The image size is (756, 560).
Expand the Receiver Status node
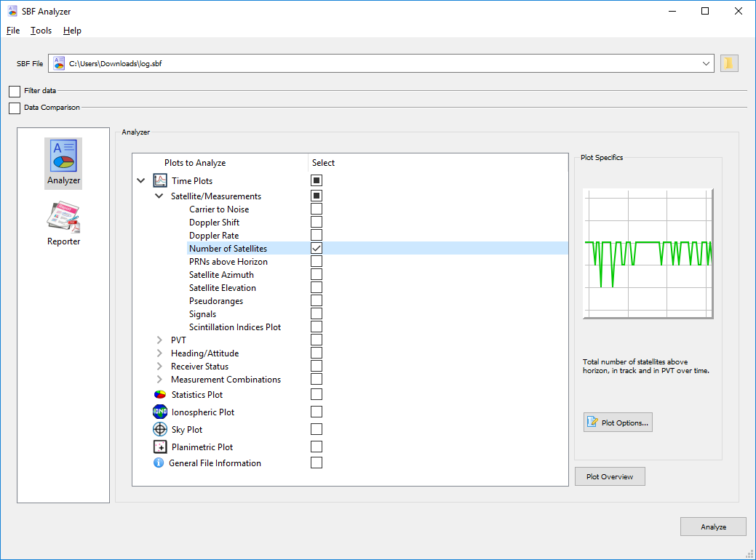[159, 367]
